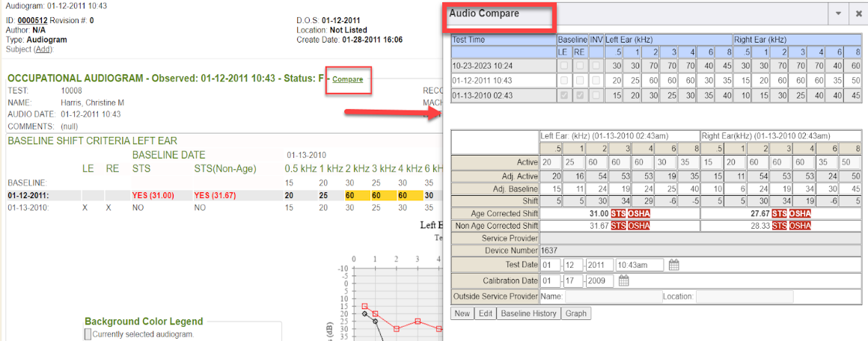This screenshot has width=868, height=341.
Task: Check INV box for 10-23-2023 test
Action: pos(596,66)
